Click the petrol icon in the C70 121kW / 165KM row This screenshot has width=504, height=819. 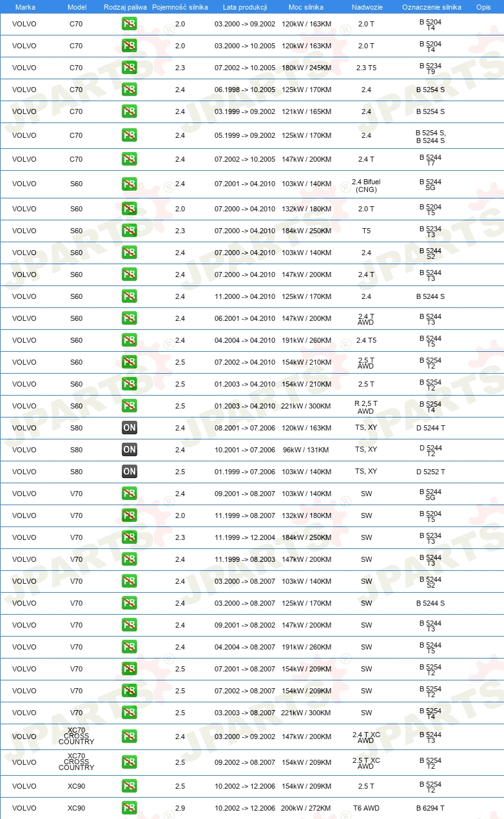tap(130, 111)
